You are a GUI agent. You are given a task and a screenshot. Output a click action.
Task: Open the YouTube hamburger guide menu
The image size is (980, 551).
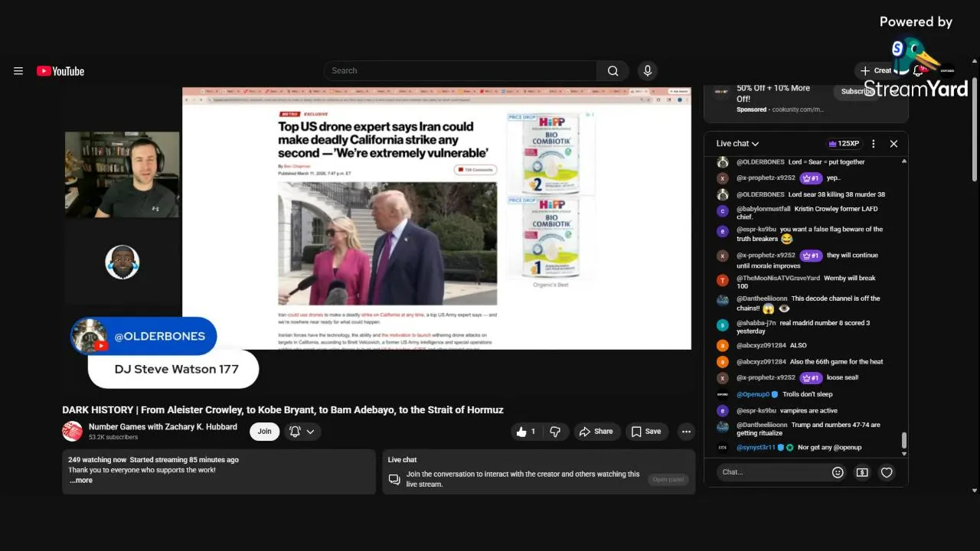click(18, 71)
